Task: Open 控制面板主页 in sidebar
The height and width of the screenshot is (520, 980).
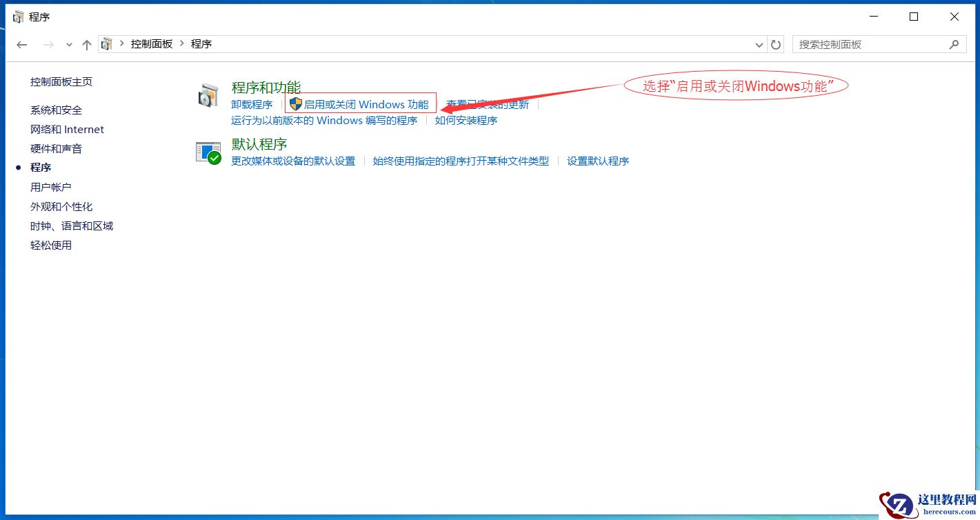Action: point(61,81)
